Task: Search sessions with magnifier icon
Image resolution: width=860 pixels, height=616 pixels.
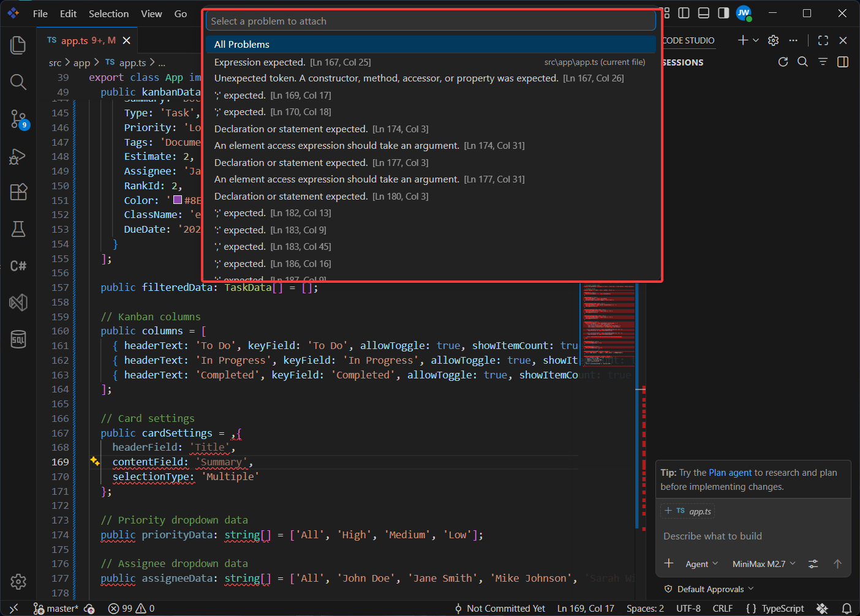Action: click(802, 62)
